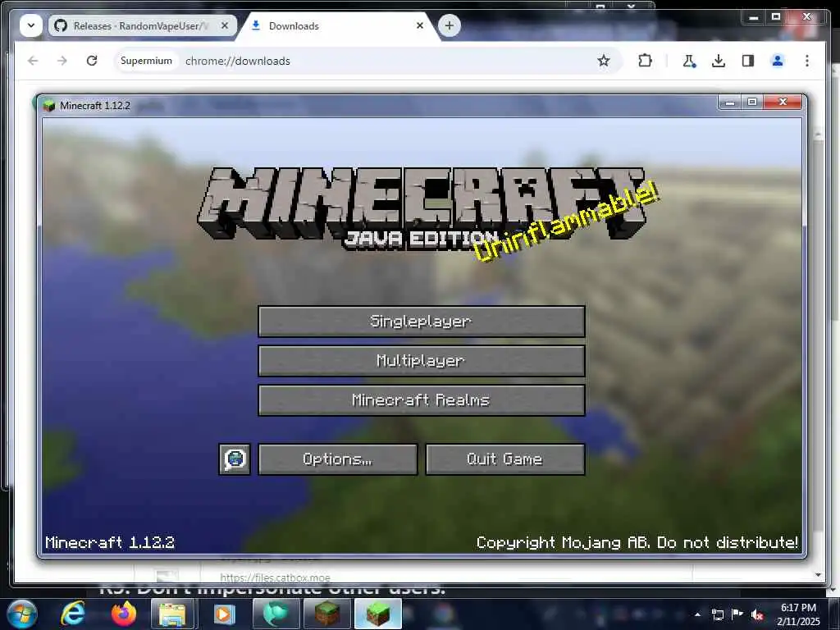Click the Minecraft window title icon
The width and height of the screenshot is (840, 630).
coord(48,106)
